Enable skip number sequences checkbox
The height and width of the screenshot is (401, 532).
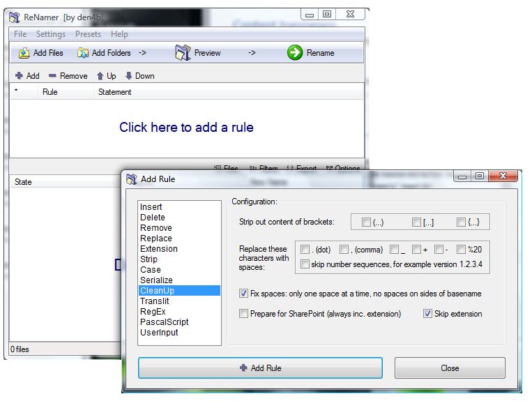click(x=305, y=264)
